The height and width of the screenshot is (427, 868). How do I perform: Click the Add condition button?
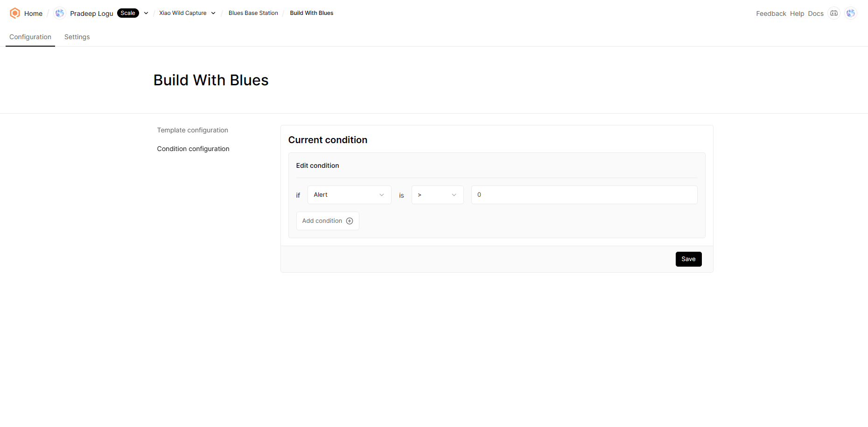pos(328,221)
